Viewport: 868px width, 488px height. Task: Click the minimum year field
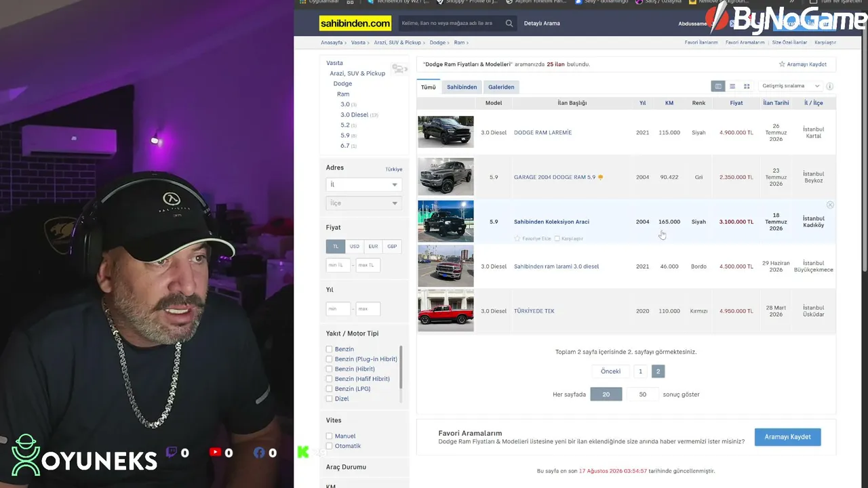(x=338, y=309)
